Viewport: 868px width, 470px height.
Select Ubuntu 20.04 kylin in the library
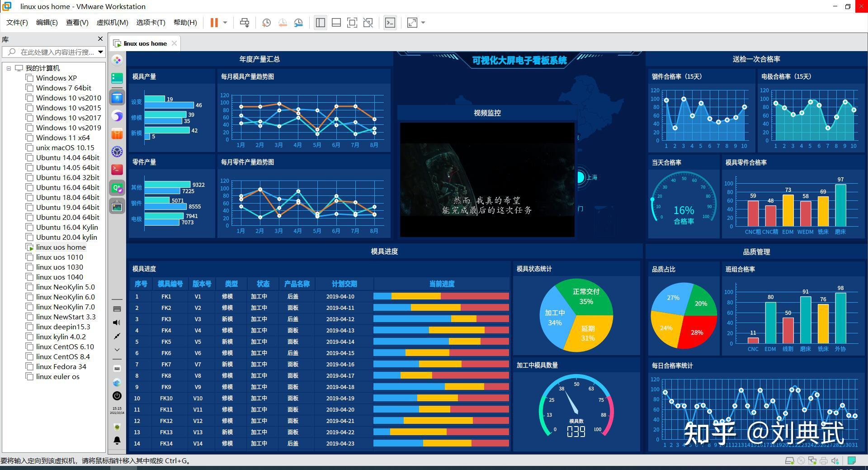[x=66, y=237]
